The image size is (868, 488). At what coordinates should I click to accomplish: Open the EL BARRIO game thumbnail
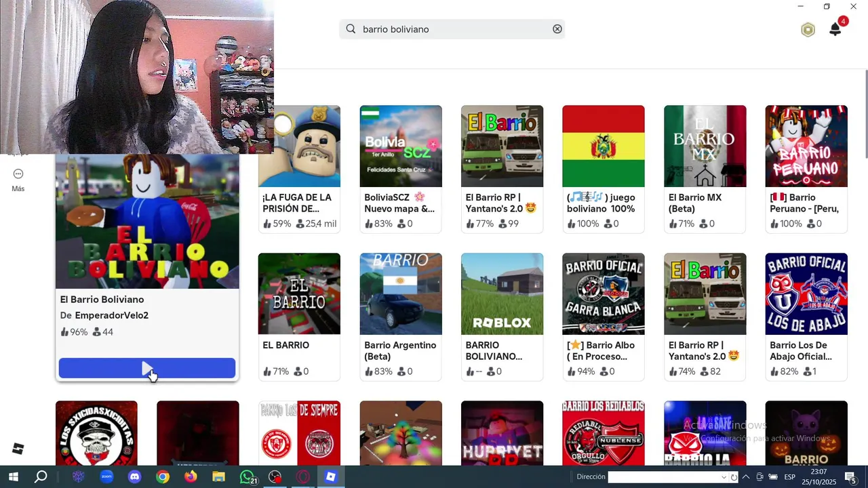299,293
